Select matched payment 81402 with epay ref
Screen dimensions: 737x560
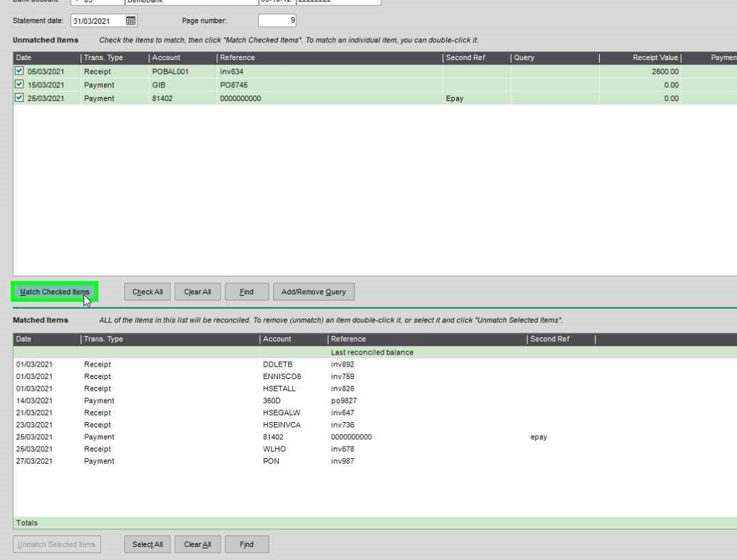pos(375,437)
